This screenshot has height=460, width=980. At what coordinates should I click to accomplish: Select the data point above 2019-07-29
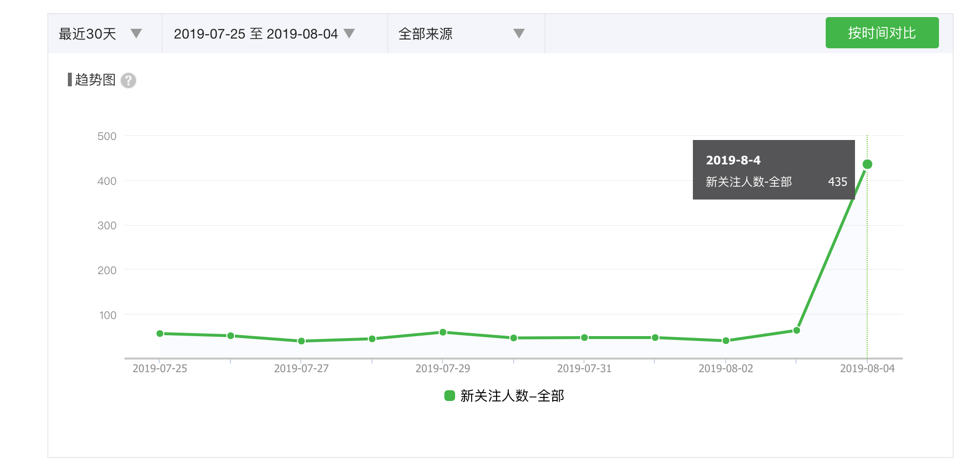(443, 332)
